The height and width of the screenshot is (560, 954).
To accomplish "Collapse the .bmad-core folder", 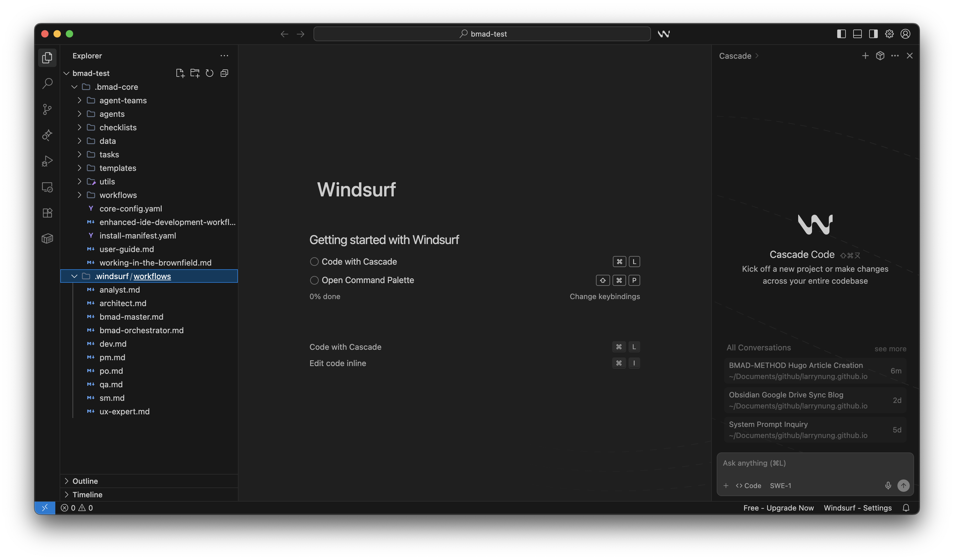I will pyautogui.click(x=74, y=87).
